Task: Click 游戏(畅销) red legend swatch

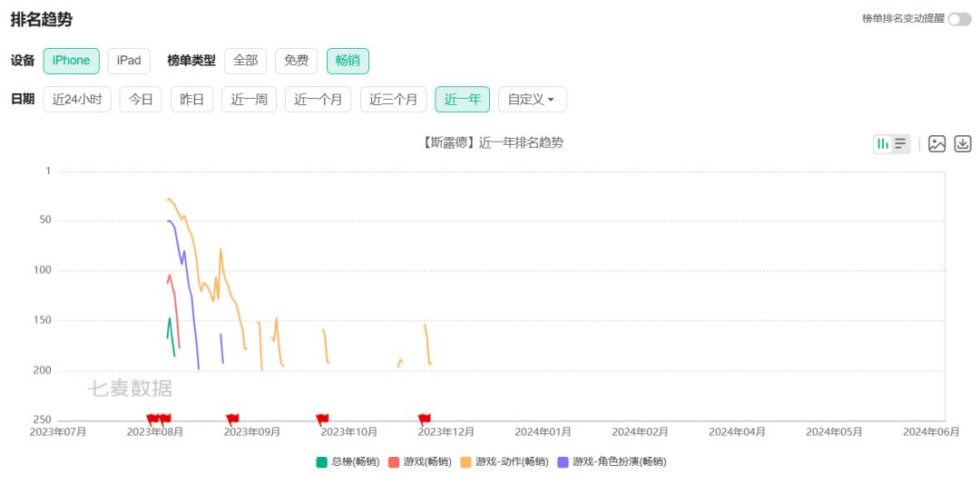Action: click(394, 462)
